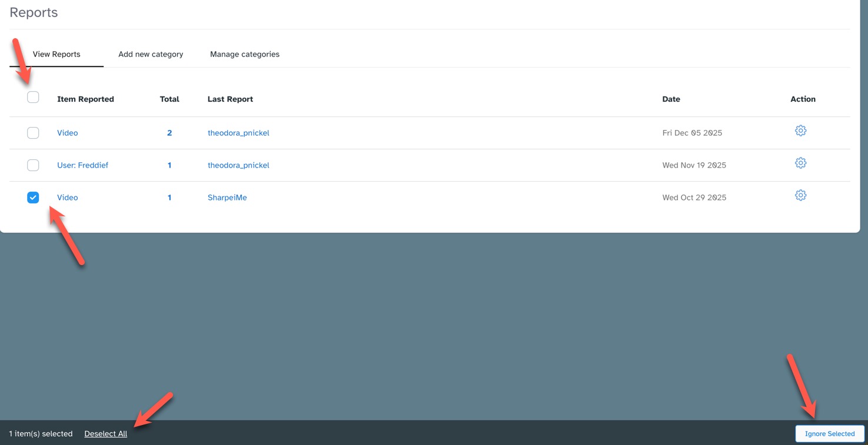Open the action gear for User: Freddief report
Viewport: 868px width, 445px height.
(x=800, y=163)
